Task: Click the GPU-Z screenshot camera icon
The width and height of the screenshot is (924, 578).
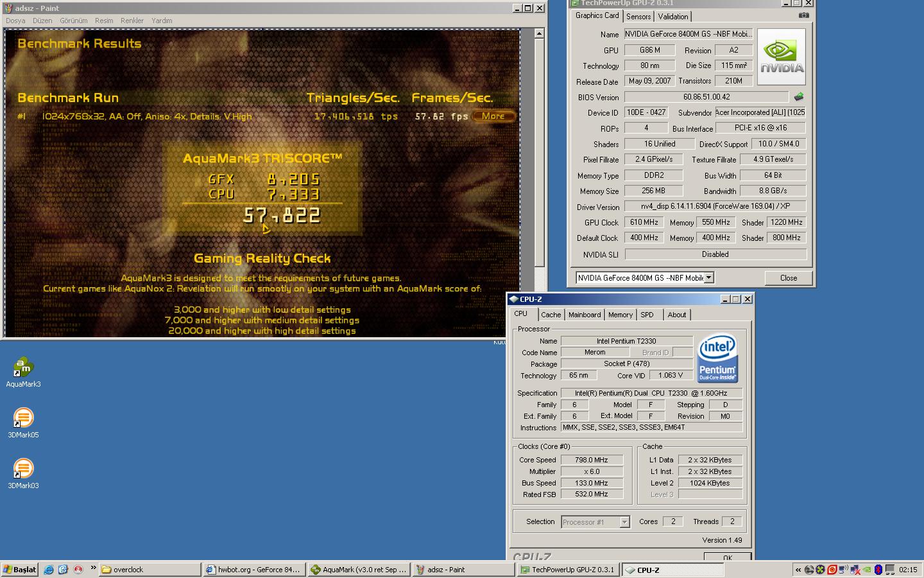Action: click(804, 15)
